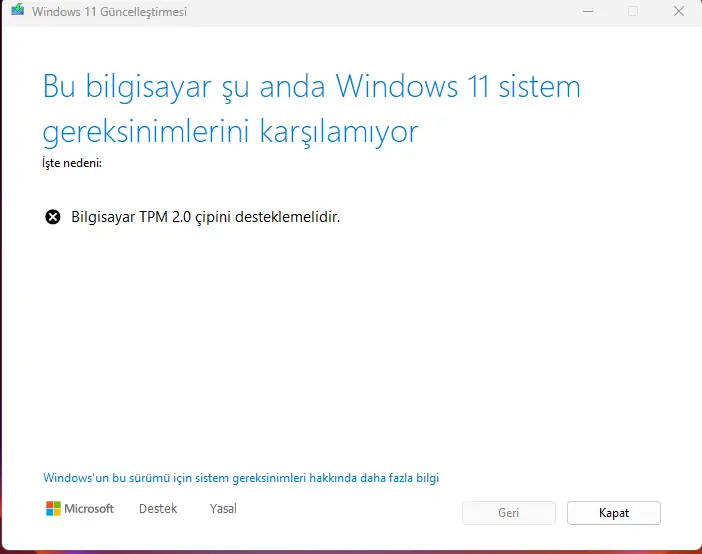This screenshot has height=554, width=702.
Task: Minimize the Windows 11 Güncelleştirmesi window
Action: tap(588, 11)
